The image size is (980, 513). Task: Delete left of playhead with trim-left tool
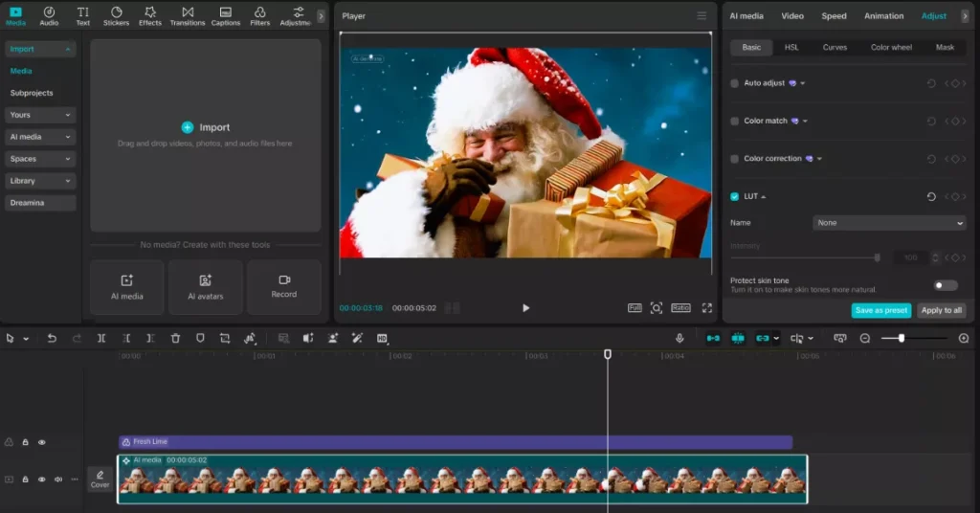coord(125,338)
